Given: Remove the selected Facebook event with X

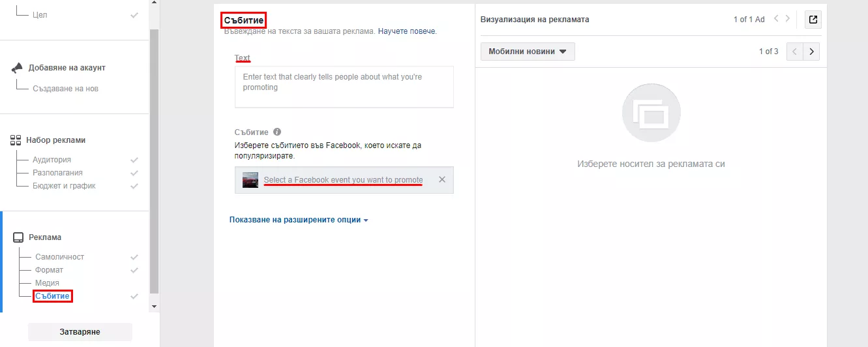Looking at the screenshot, I should 442,179.
